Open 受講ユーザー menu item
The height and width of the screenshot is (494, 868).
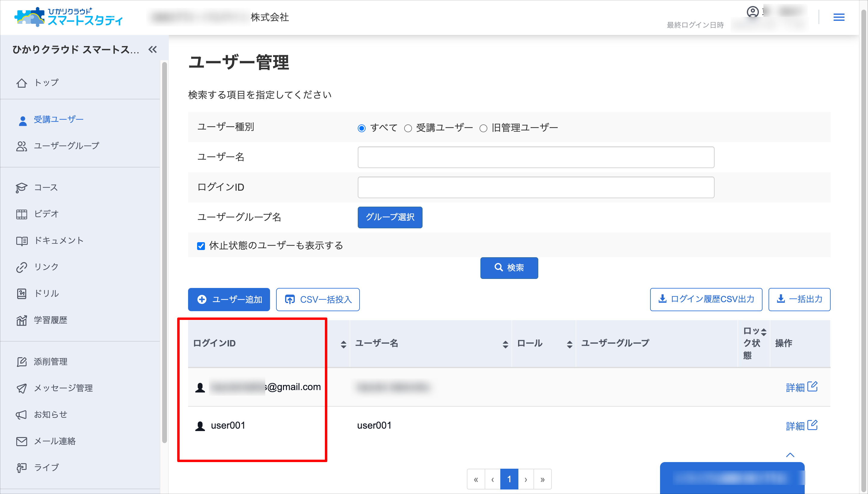[x=58, y=119]
